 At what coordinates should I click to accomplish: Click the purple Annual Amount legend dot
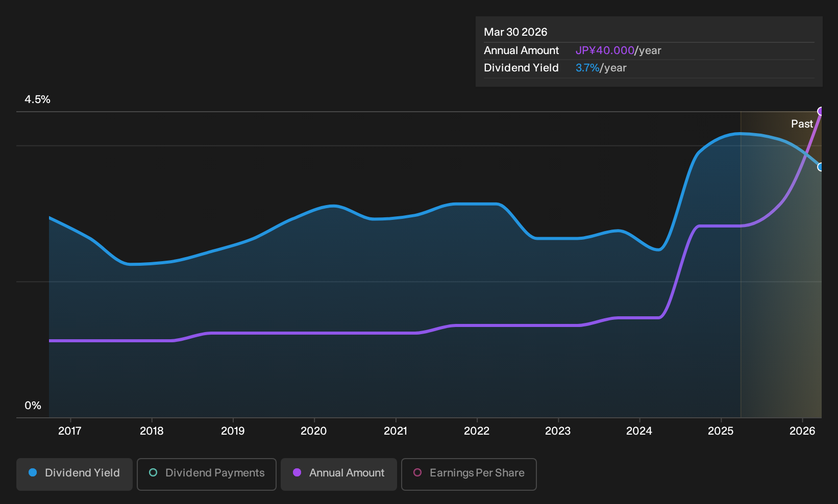(297, 473)
